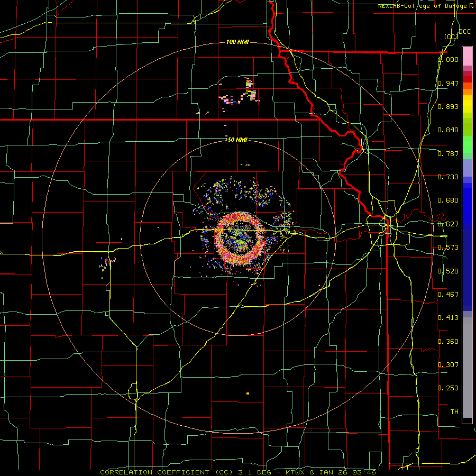Click the 50 NMI range ring label
Screen dimensions: 476x476
click(x=237, y=140)
